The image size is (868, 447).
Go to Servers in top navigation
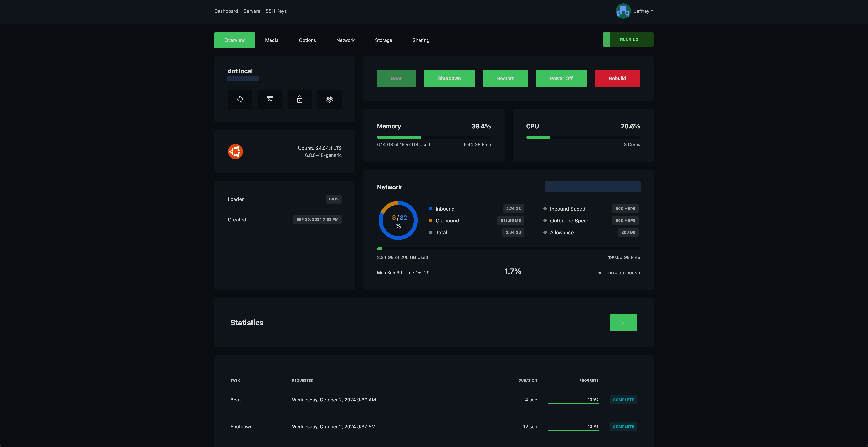click(x=252, y=11)
